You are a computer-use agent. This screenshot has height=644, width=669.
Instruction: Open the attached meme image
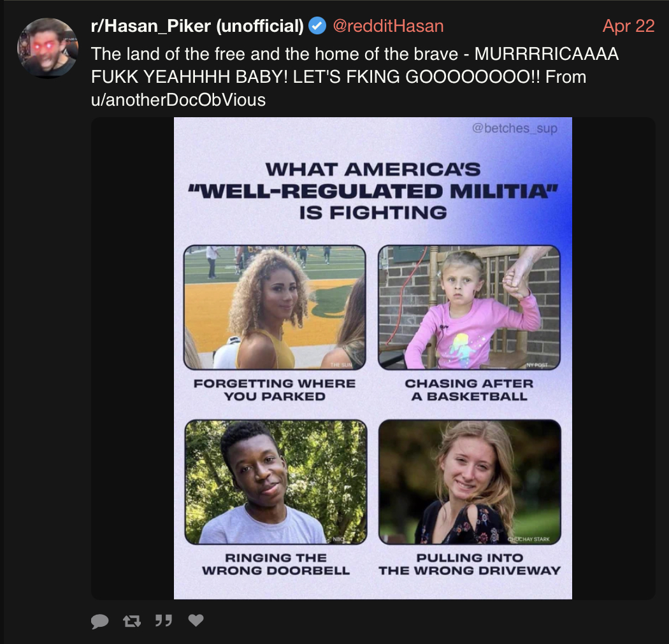coord(373,358)
